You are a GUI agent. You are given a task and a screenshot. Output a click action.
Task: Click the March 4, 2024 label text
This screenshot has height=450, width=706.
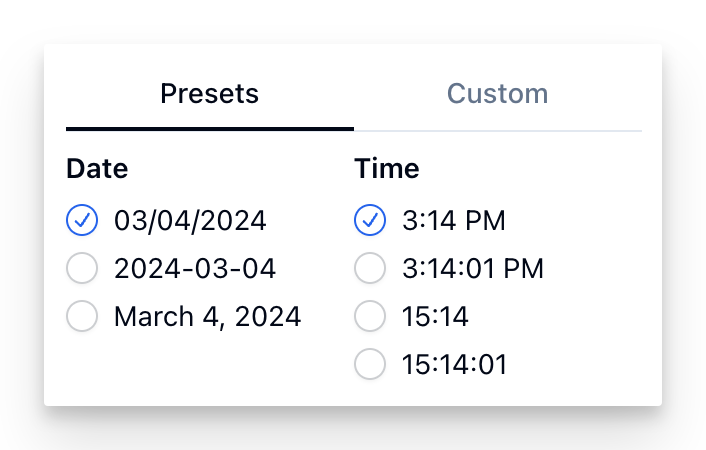pyautogui.click(x=207, y=317)
